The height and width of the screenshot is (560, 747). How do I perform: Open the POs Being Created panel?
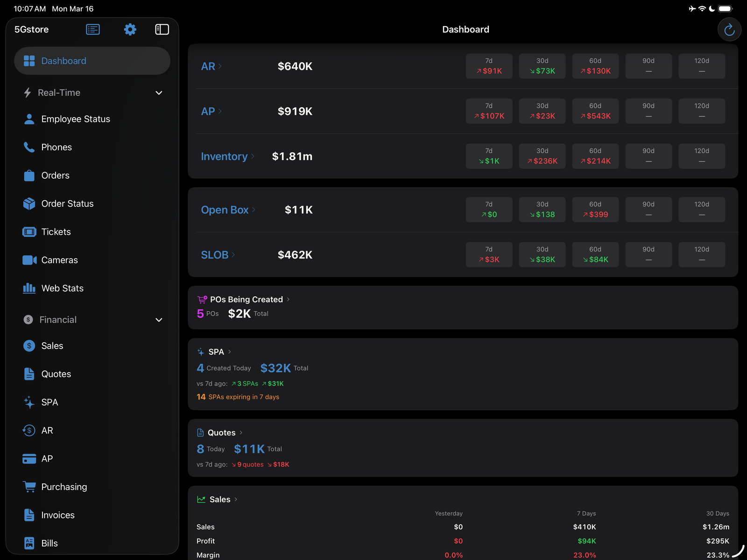246,299
